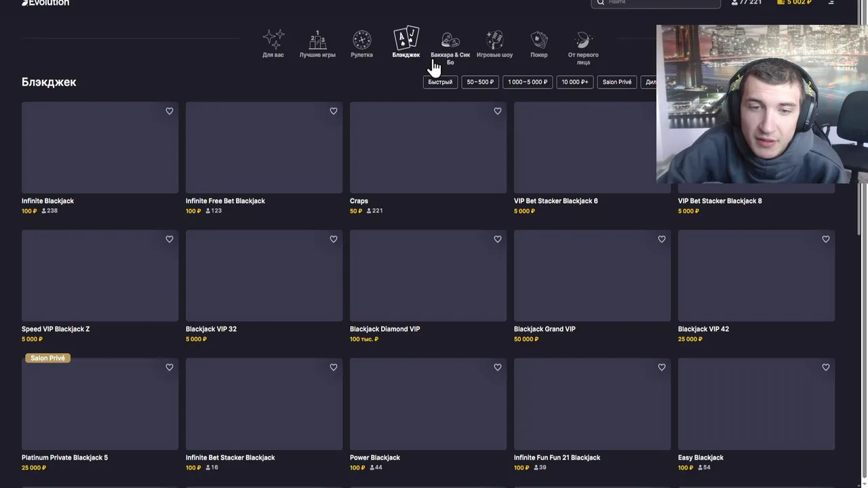
Task: Open the Easy Blackjack thumbnail
Action: [756, 404]
